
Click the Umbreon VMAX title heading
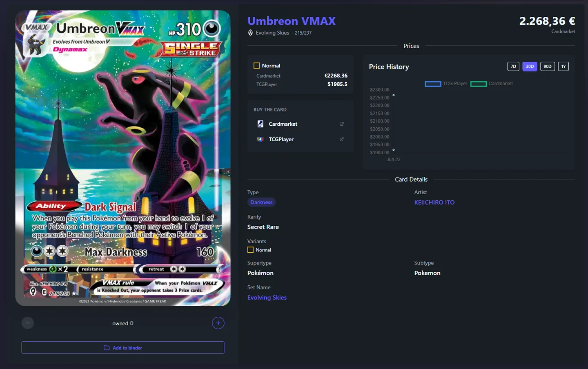coord(292,21)
